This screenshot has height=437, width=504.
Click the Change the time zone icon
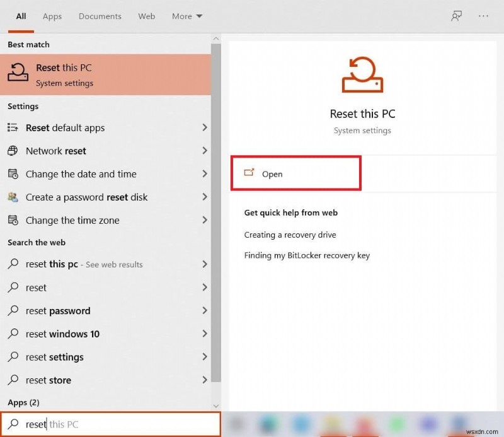click(x=13, y=220)
